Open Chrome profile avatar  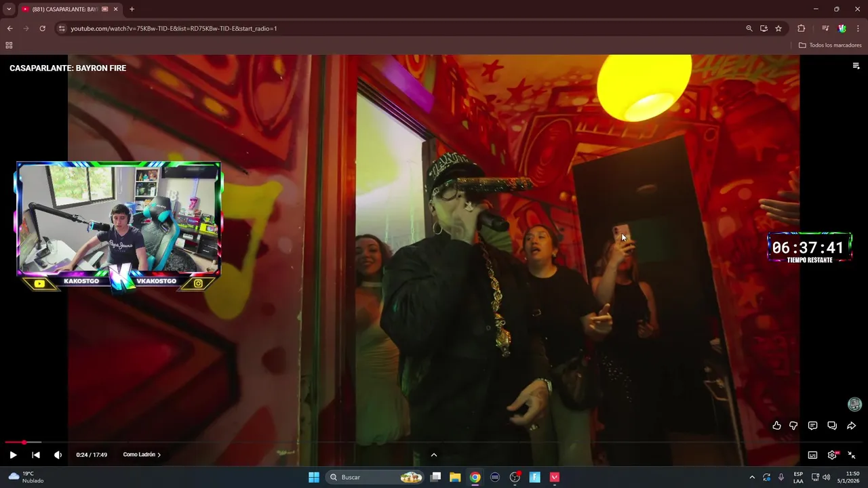coord(842,28)
